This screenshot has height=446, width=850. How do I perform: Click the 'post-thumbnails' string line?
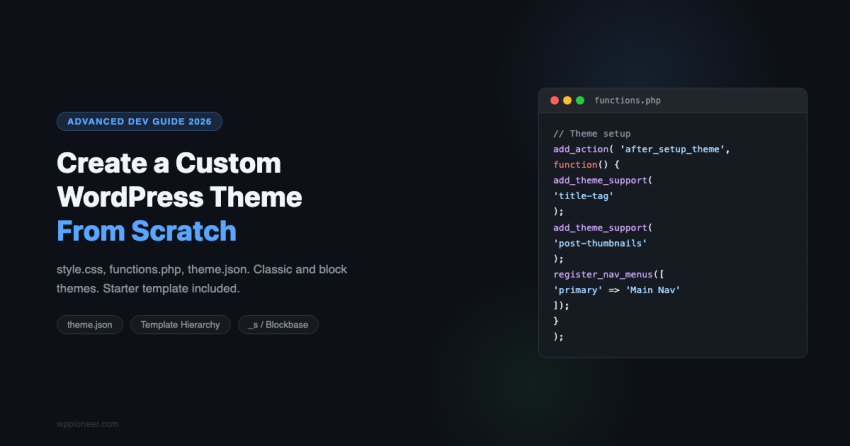point(600,243)
